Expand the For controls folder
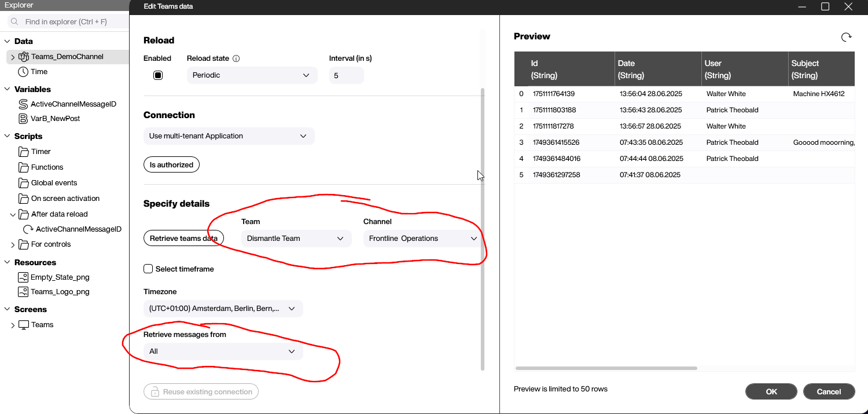The image size is (868, 414). tap(13, 244)
